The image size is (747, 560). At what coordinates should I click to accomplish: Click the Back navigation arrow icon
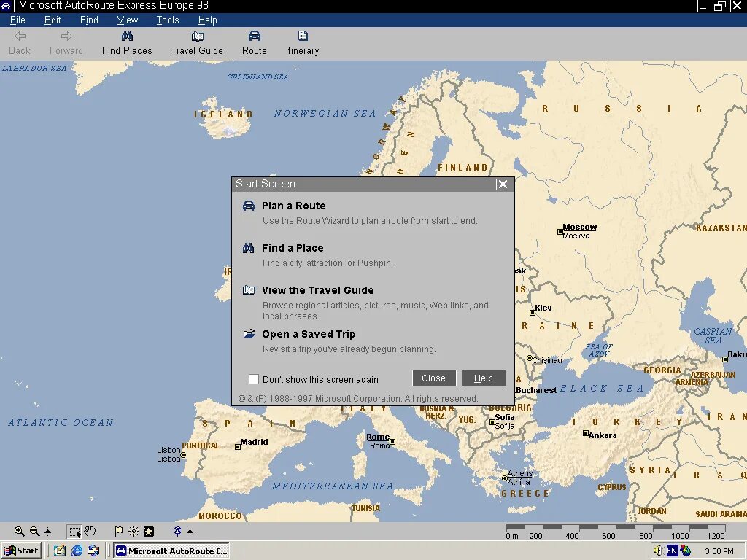point(20,36)
